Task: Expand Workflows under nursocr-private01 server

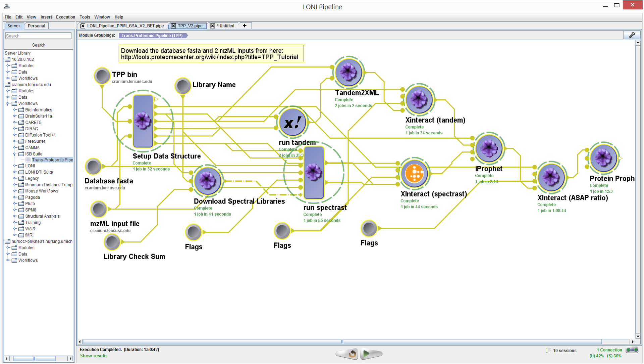Action: (8, 260)
